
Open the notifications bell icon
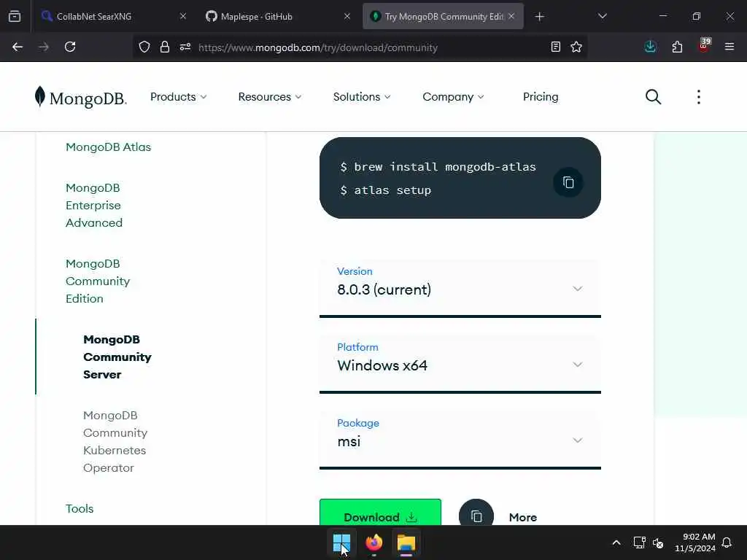[x=727, y=542]
